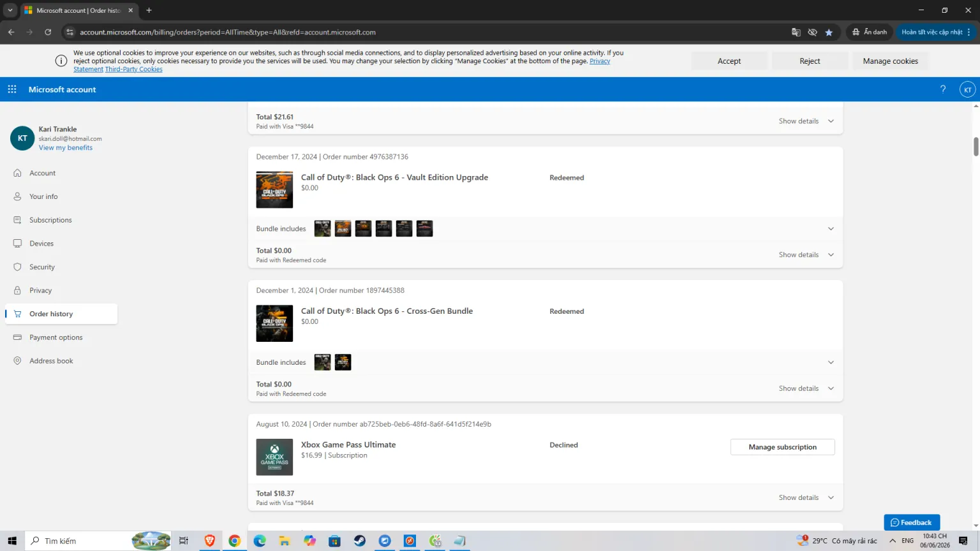This screenshot has height=551, width=980.
Task: Click the Manage cookies button
Action: point(890,61)
